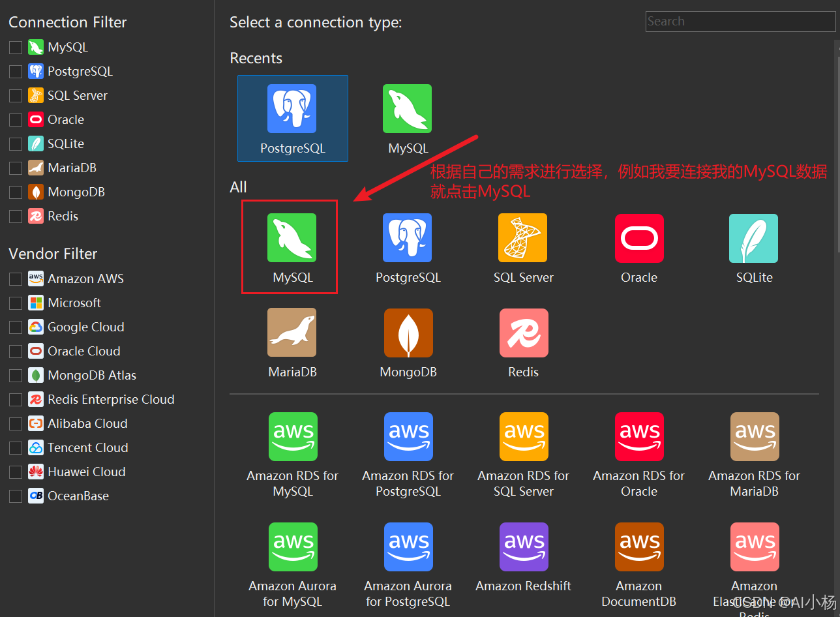Choose Redis connection type under All

click(523, 343)
